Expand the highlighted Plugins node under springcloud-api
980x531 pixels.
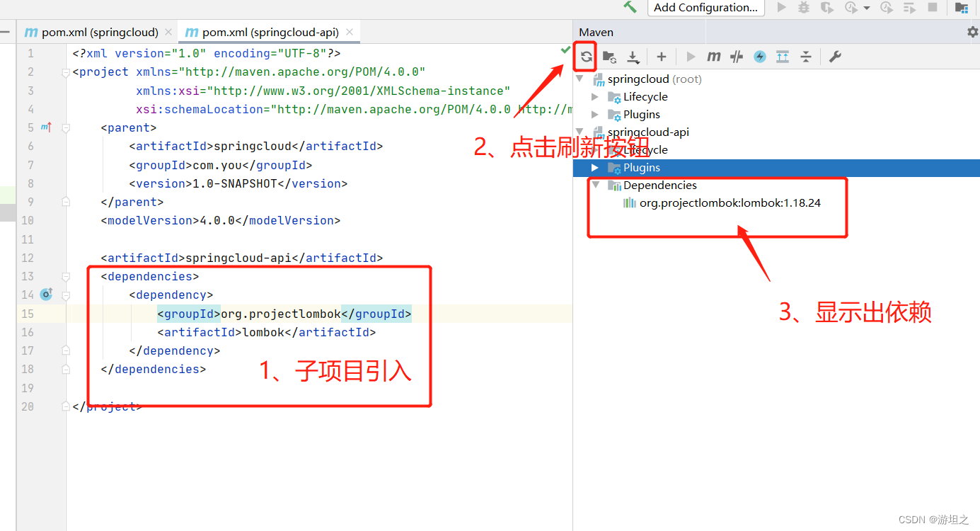pos(595,168)
